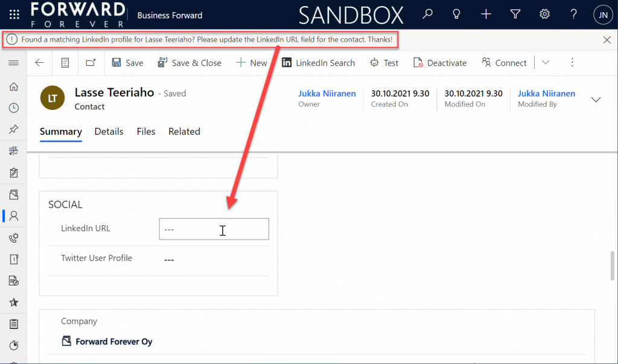Open Contacts person sidebar icon

pos(14,216)
